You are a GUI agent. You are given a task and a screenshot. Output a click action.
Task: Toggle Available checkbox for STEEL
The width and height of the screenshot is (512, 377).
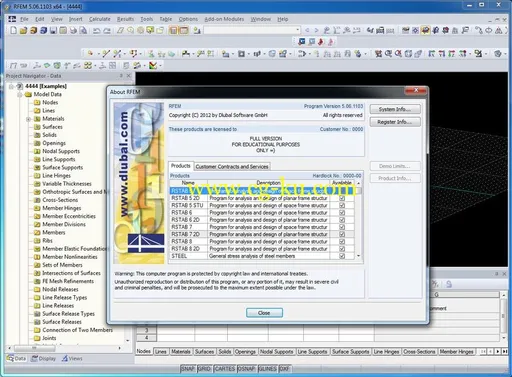coord(342,256)
